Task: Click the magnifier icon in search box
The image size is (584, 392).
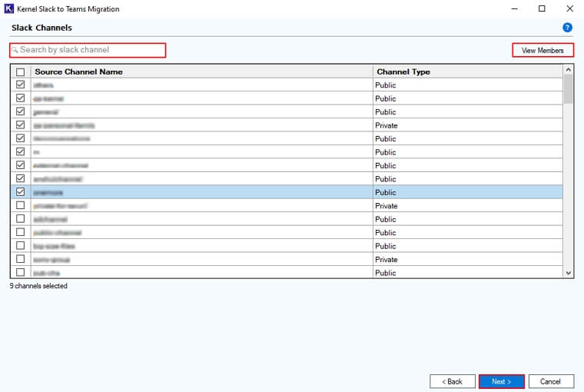Action: pos(15,50)
